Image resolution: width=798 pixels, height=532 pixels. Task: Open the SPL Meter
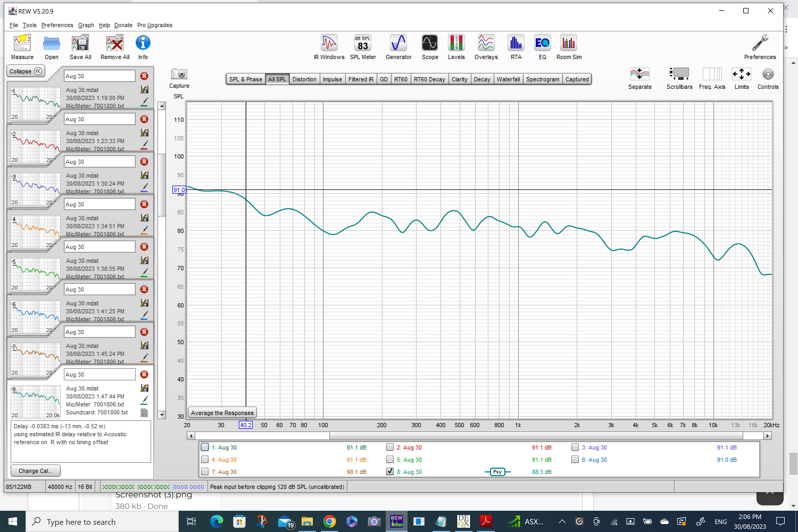[x=363, y=47]
